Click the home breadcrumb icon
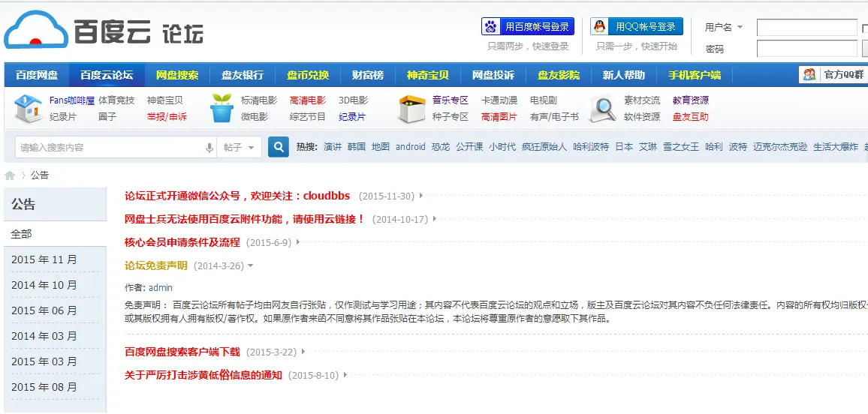The width and height of the screenshot is (868, 414). click(10, 175)
